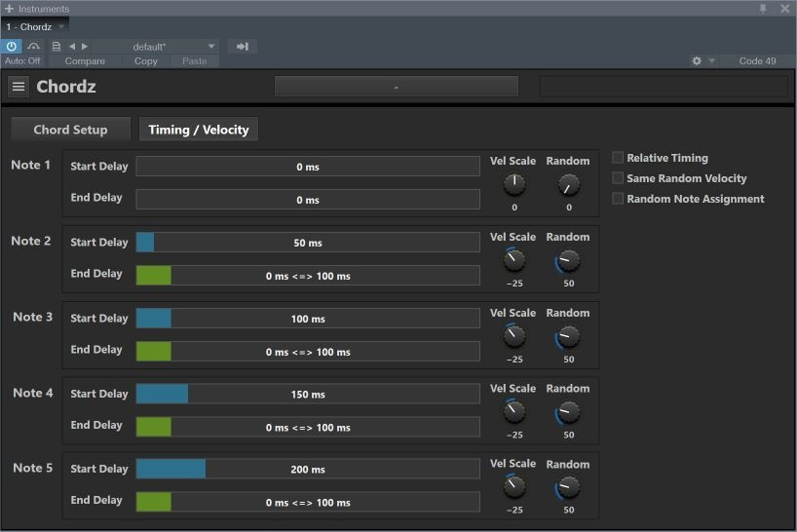The width and height of the screenshot is (797, 532).
Task: Open the 1 - Chordz instrument dropdown
Action: pyautogui.click(x=34, y=27)
